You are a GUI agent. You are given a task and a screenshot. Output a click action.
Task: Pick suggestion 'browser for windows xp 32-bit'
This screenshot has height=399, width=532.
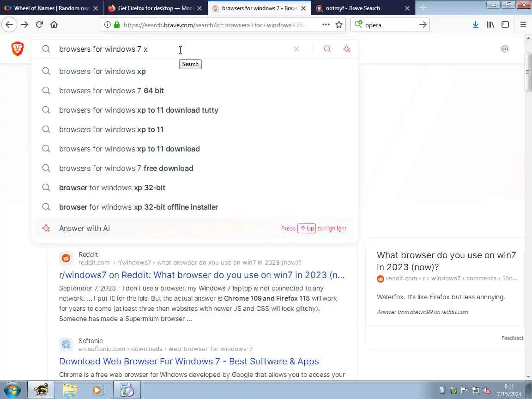coord(195,187)
